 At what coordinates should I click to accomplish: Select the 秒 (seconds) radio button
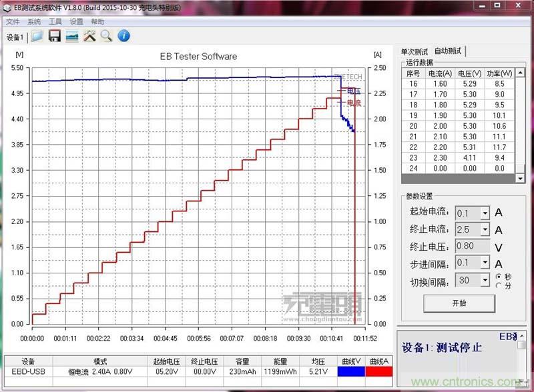coord(498,276)
